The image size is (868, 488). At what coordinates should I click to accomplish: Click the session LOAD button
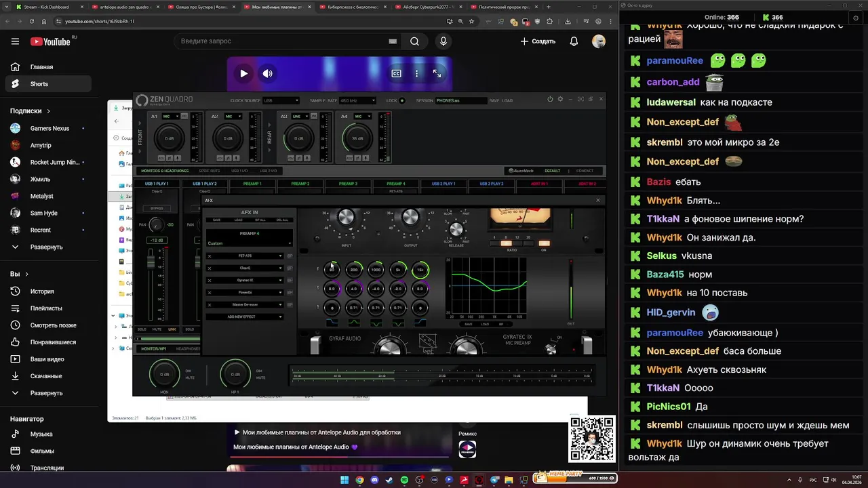tap(507, 100)
